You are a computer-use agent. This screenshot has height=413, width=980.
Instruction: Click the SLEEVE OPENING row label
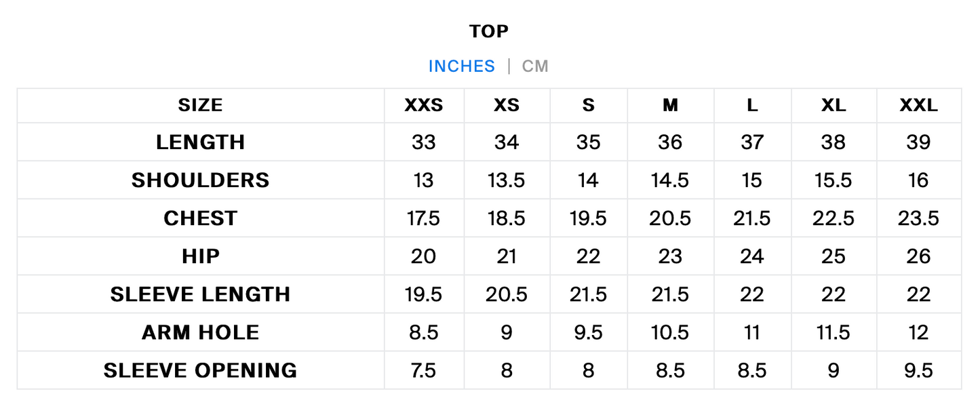[201, 370]
